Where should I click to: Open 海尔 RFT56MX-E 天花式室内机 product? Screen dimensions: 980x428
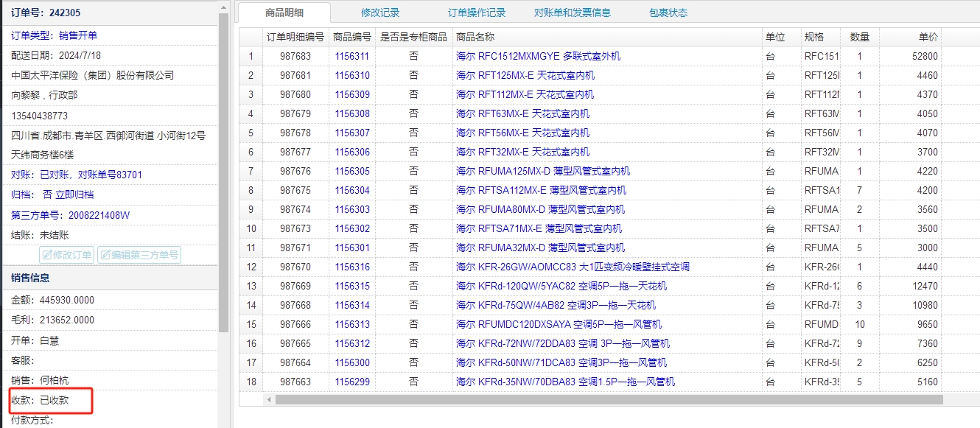pyautogui.click(x=522, y=133)
